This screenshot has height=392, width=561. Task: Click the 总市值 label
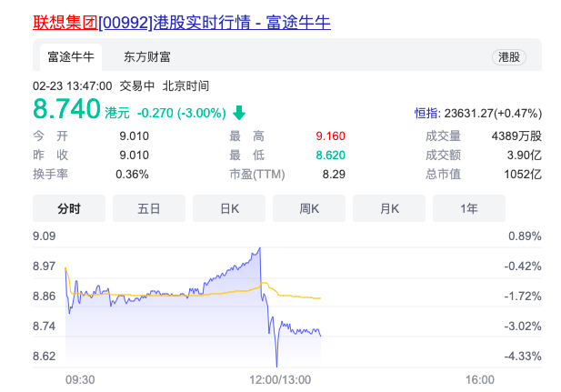(x=443, y=175)
